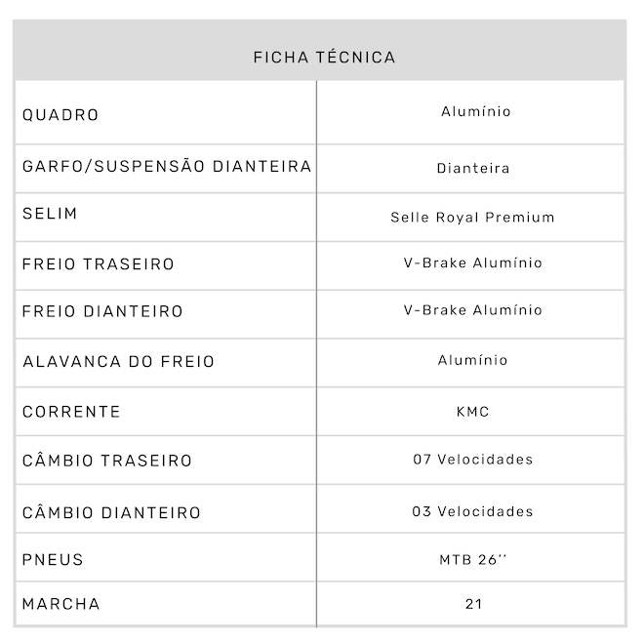644x644 pixels.
Task: Select the QUADRO row label
Action: [60, 115]
